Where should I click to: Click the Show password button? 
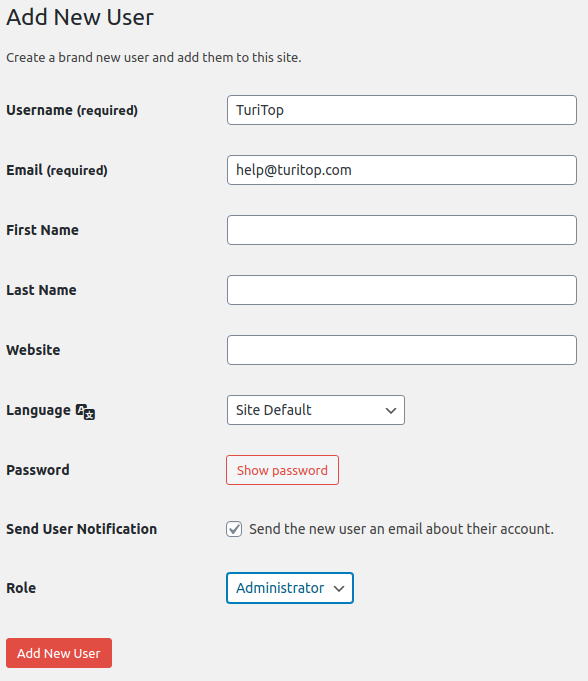[282, 470]
